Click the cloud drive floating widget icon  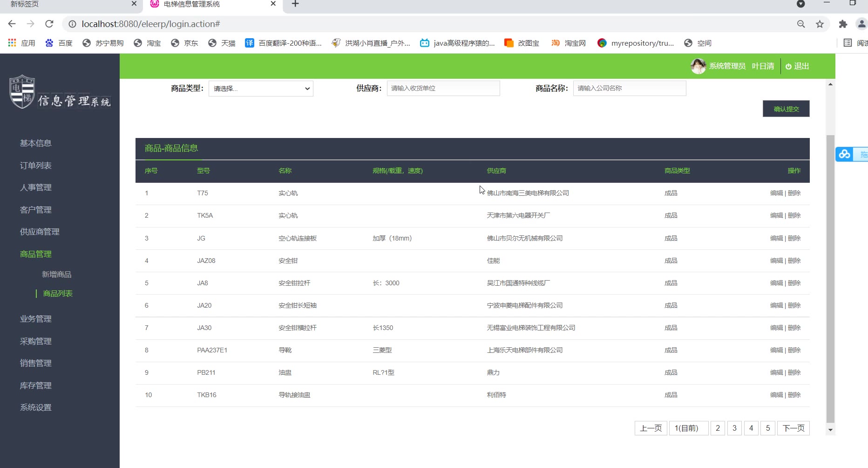[x=845, y=154]
